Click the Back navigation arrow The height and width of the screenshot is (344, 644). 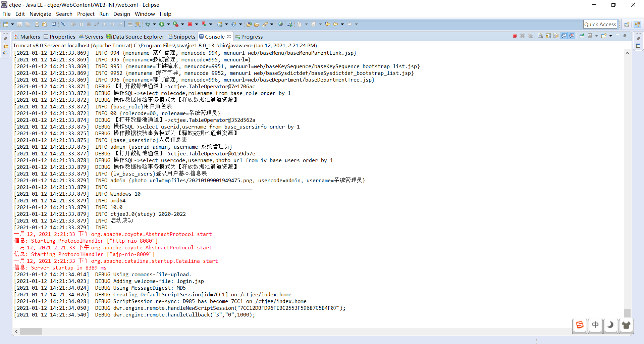pyautogui.click(x=335, y=24)
